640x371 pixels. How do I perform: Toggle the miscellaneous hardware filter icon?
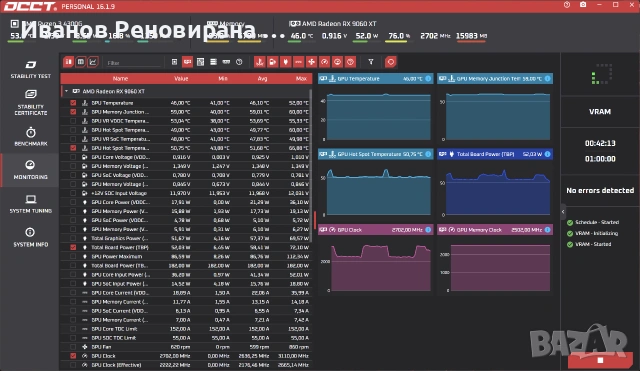coord(239,62)
